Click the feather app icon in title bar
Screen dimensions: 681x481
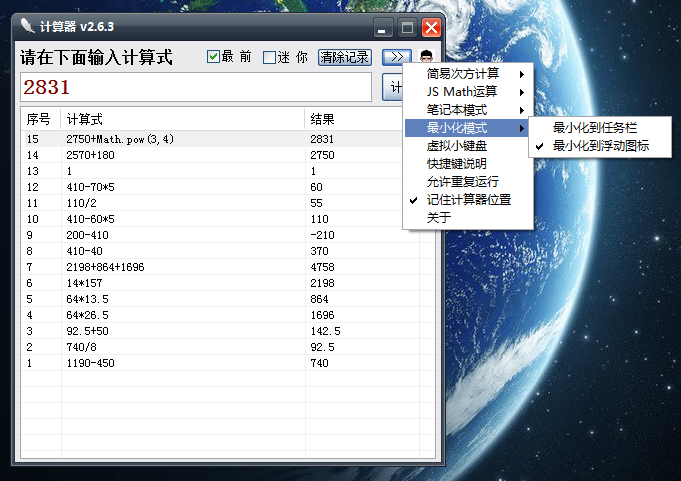tap(27, 26)
